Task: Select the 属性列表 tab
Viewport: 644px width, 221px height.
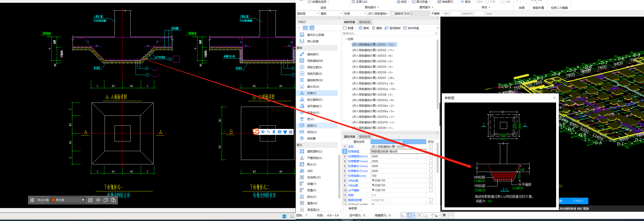Action: [349, 137]
